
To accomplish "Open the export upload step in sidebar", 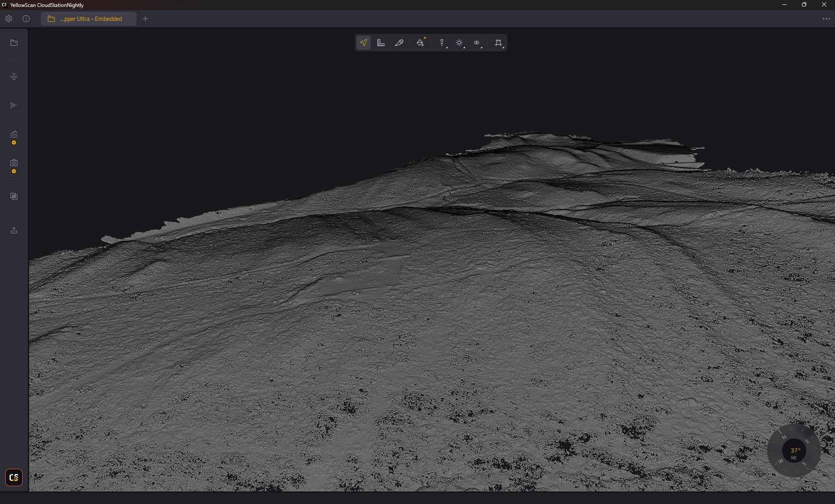I will [x=14, y=230].
